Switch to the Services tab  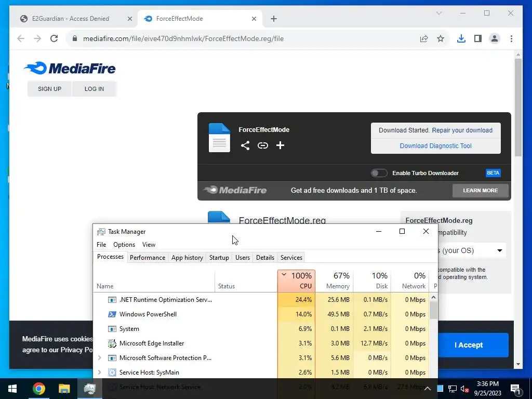291,258
